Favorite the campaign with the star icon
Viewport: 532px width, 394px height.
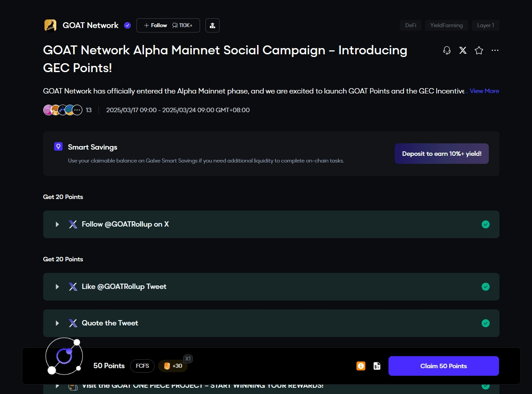click(x=479, y=50)
